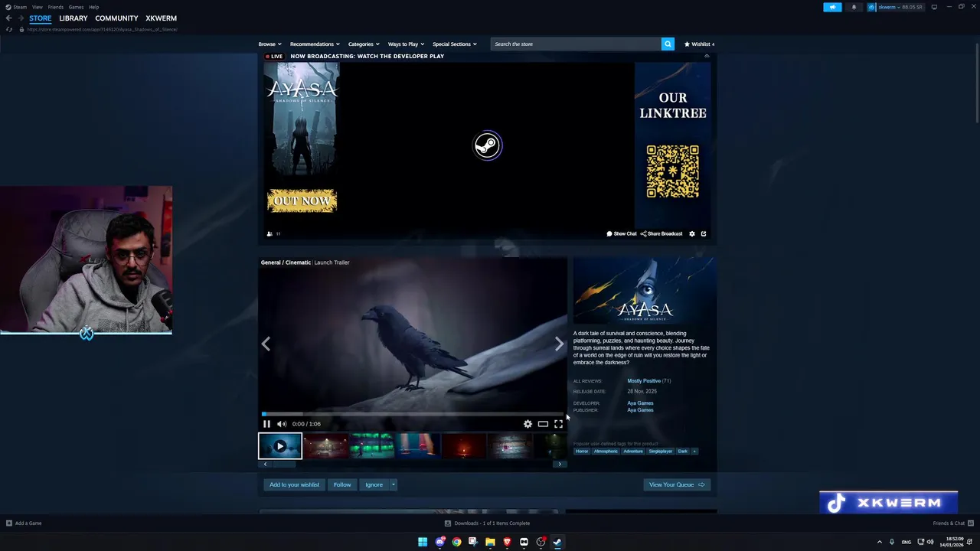
Task: Switch to the STORE tab
Action: pyautogui.click(x=41, y=18)
